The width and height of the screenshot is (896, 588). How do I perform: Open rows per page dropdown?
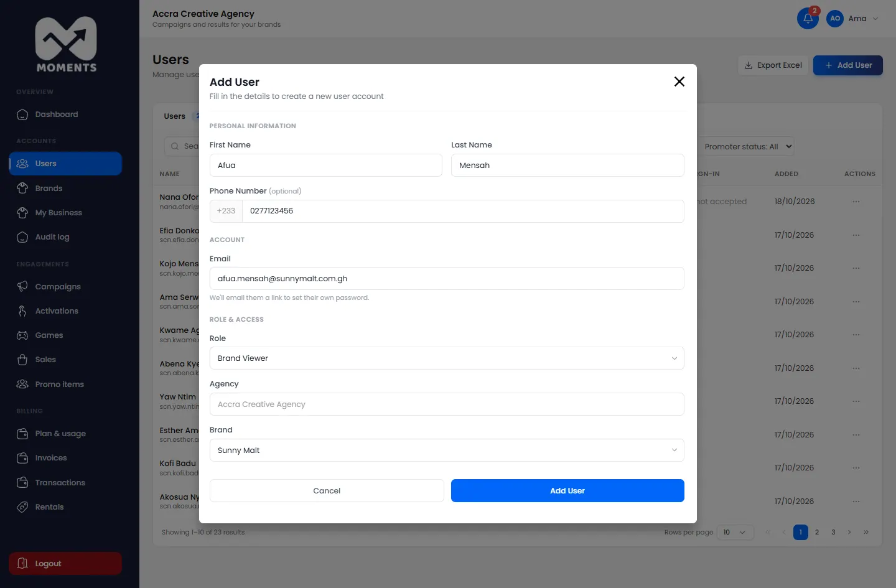tap(735, 533)
